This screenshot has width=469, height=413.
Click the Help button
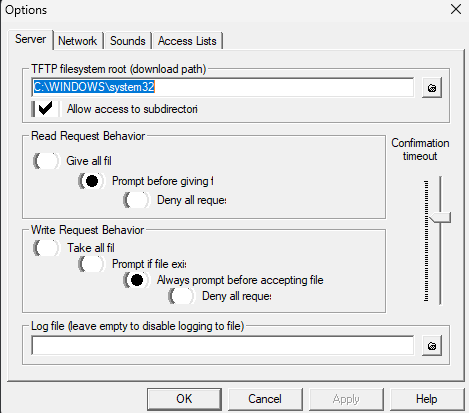[427, 399]
